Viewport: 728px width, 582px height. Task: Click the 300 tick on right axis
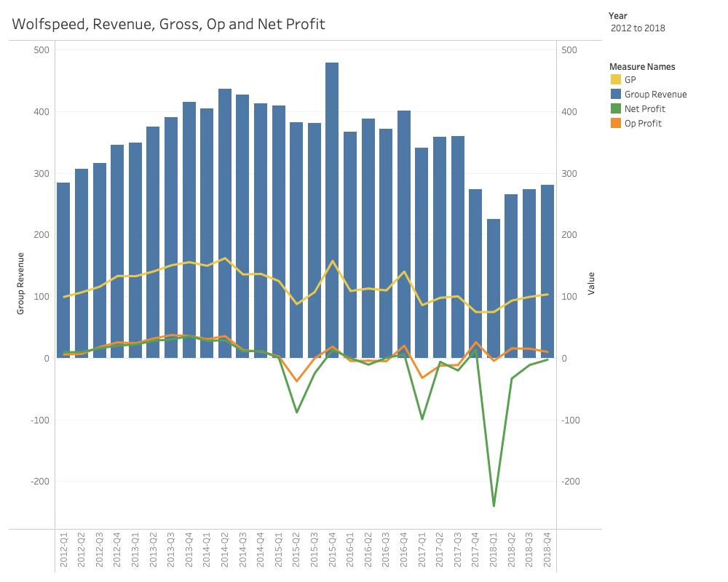coord(569,173)
